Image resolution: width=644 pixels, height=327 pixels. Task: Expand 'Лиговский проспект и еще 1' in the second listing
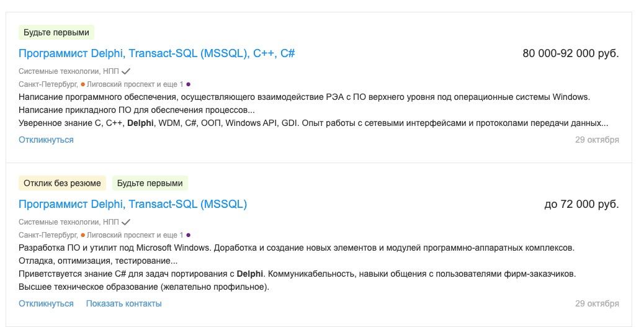coord(135,235)
